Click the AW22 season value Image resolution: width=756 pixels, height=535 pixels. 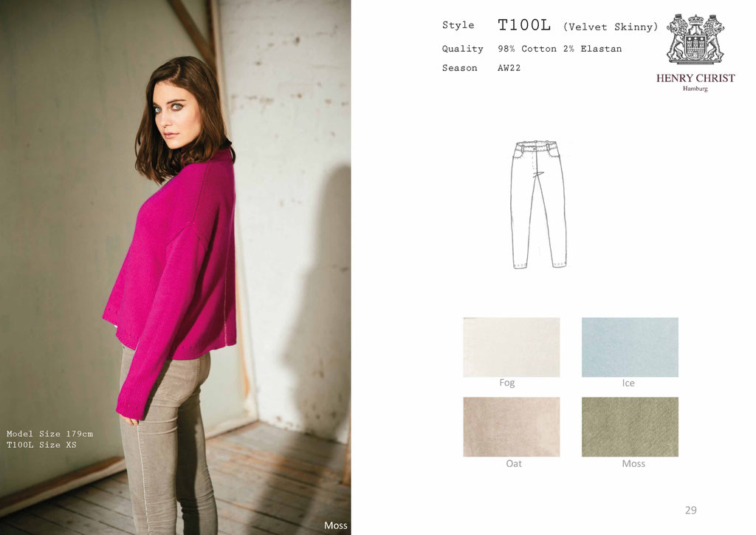click(509, 68)
